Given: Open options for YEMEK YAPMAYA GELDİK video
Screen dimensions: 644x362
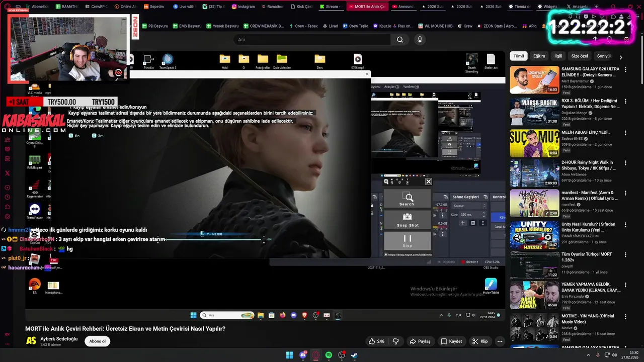Looking at the screenshot, I should pyautogui.click(x=625, y=286).
